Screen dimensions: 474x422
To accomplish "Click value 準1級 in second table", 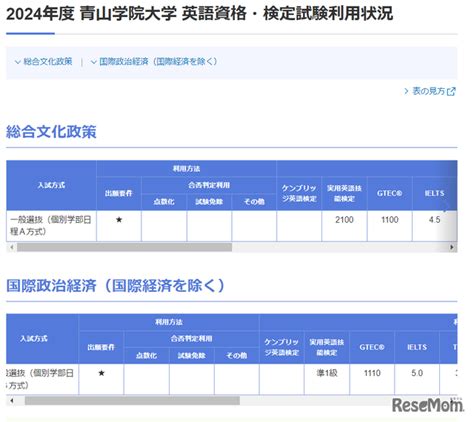I will [327, 373].
